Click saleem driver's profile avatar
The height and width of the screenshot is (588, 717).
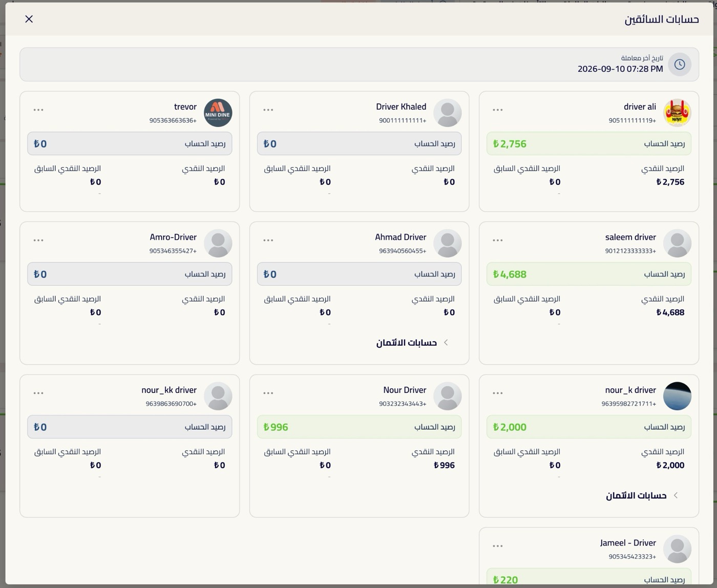(x=677, y=243)
